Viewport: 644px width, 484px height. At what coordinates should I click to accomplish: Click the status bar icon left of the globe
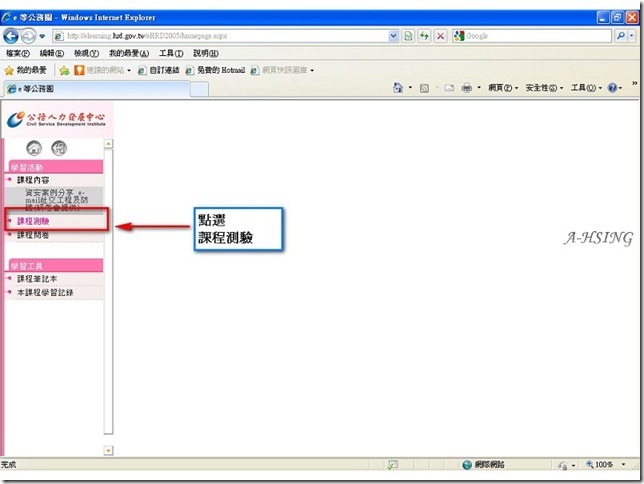point(393,465)
